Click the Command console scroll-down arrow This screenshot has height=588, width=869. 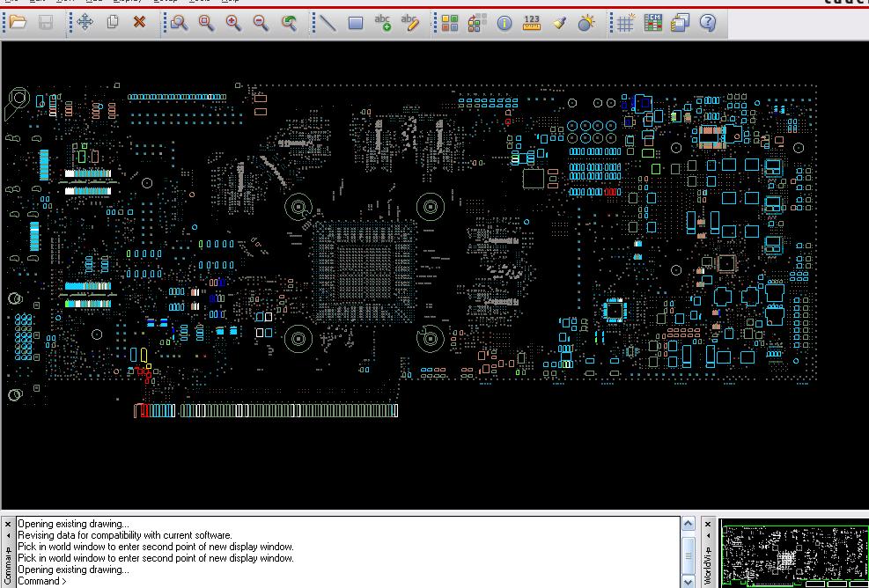[x=689, y=581]
